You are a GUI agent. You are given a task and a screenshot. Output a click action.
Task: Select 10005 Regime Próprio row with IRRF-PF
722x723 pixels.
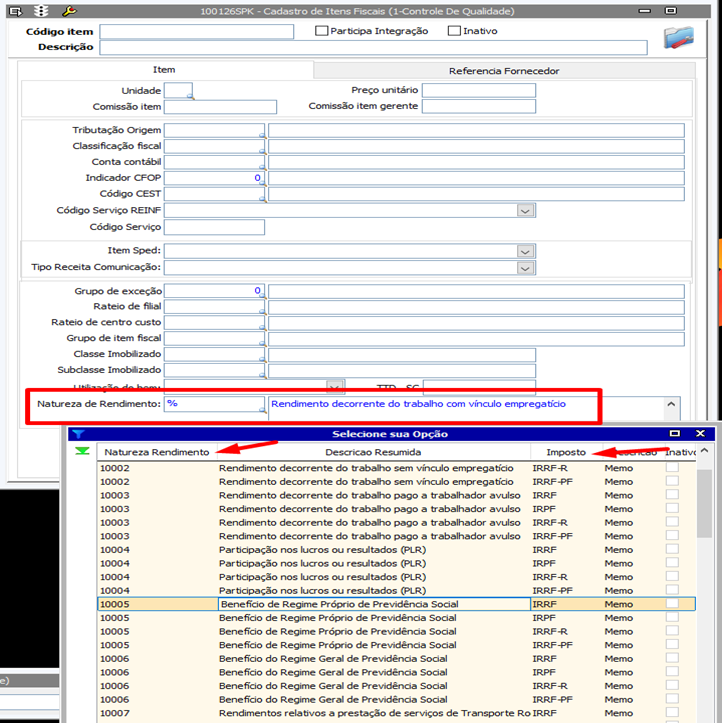pyautogui.click(x=396, y=645)
